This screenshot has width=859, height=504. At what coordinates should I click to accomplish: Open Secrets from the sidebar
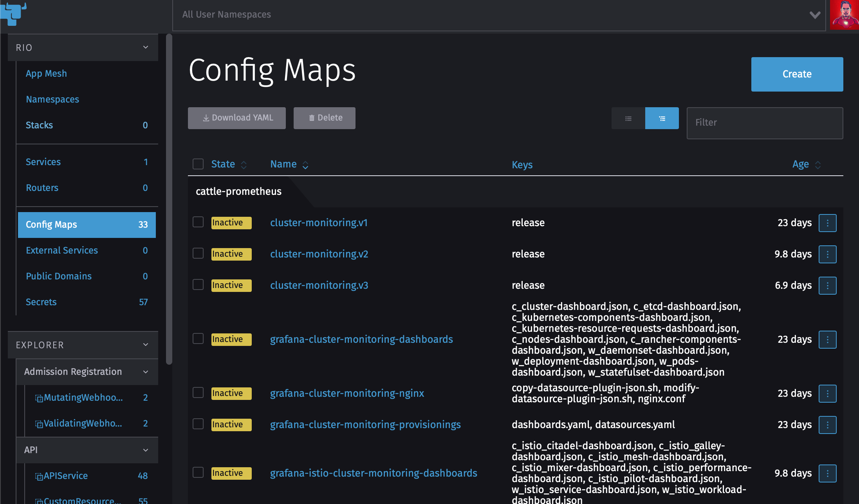pyautogui.click(x=41, y=302)
